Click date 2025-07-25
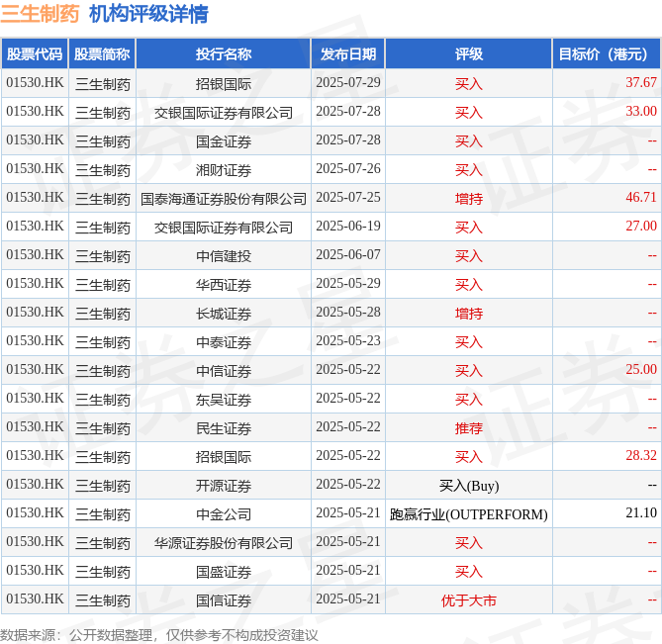The image size is (662, 644). pyautogui.click(x=348, y=197)
